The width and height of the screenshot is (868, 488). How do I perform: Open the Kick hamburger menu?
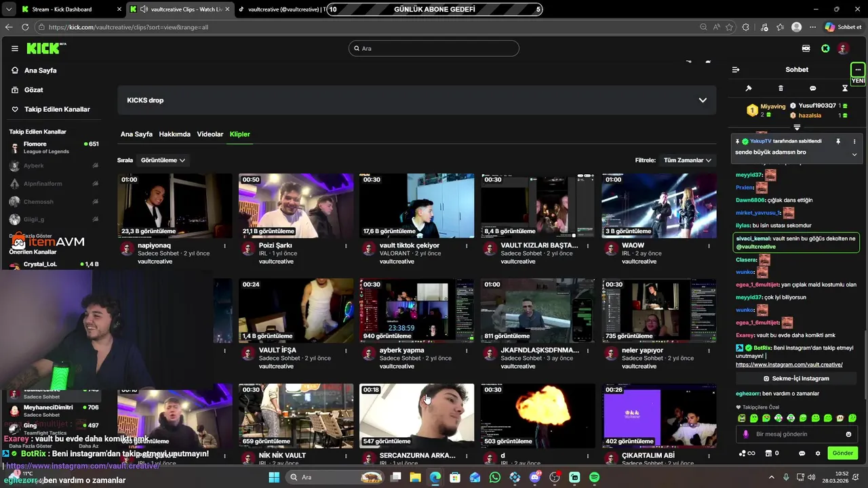tap(14, 49)
